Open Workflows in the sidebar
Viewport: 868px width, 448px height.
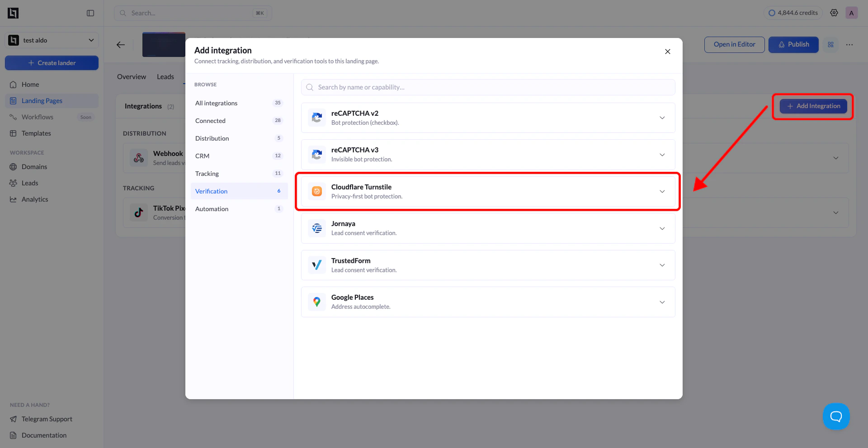point(52,117)
